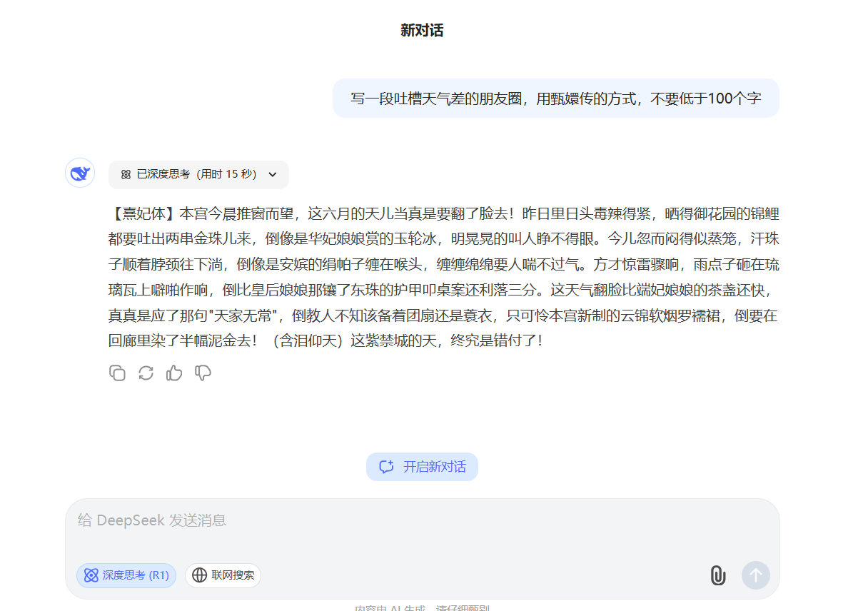Screen dimensions: 868x611
Task: Like the response with thumbs up
Action: pyautogui.click(x=174, y=373)
